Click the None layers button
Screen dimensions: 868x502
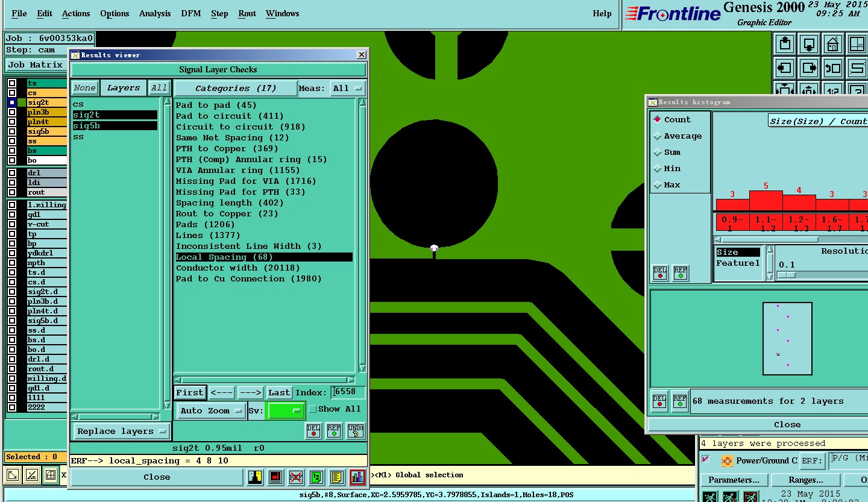coord(84,88)
